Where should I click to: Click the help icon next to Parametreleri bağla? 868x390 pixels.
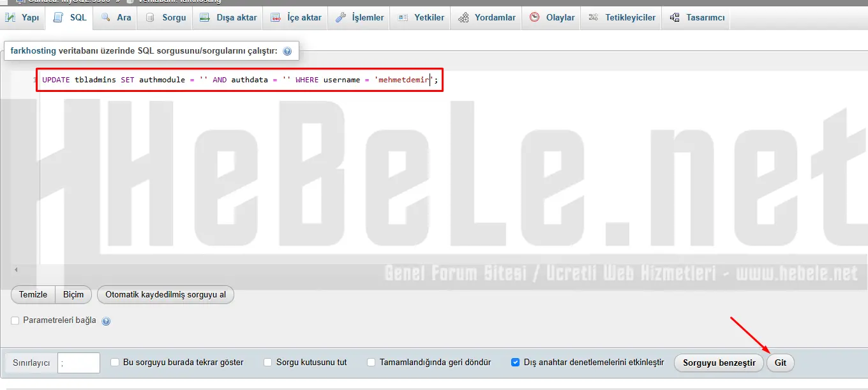(106, 321)
